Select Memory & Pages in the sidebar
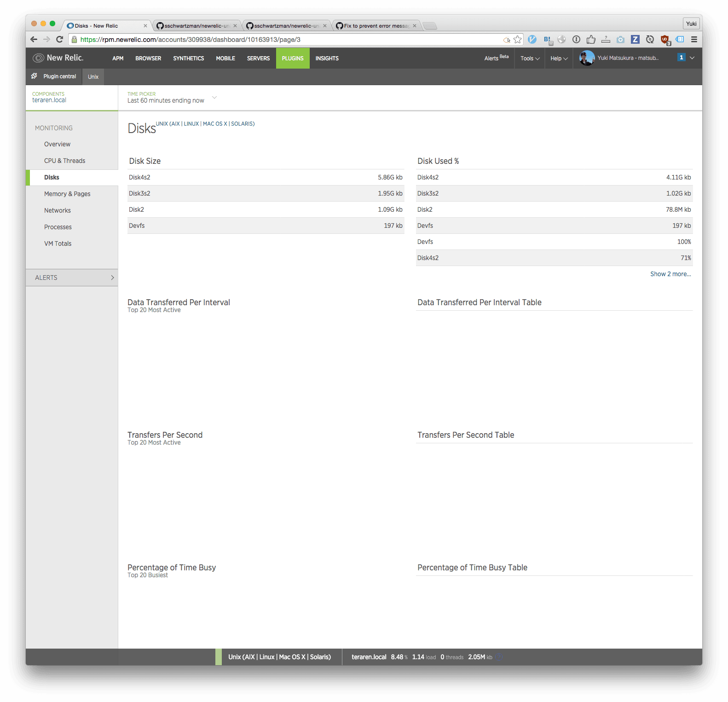728x702 pixels. click(x=67, y=194)
